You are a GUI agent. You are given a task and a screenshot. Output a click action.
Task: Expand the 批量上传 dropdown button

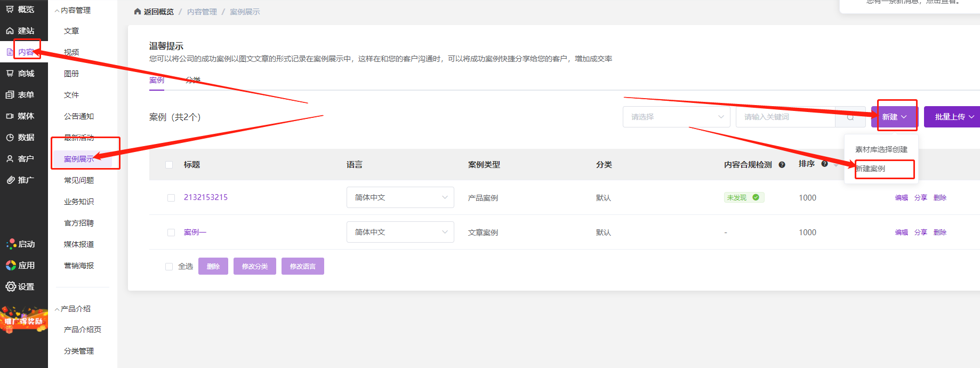click(952, 117)
